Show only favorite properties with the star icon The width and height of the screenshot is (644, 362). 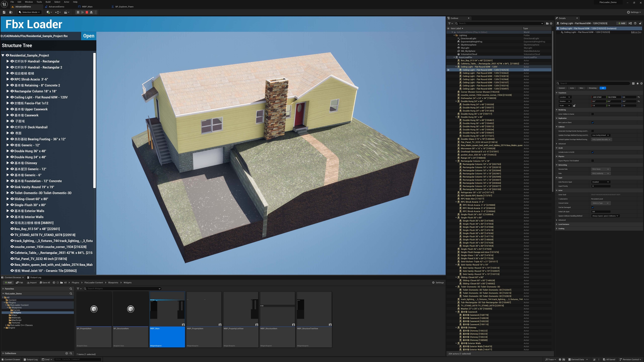pyautogui.click(x=637, y=83)
